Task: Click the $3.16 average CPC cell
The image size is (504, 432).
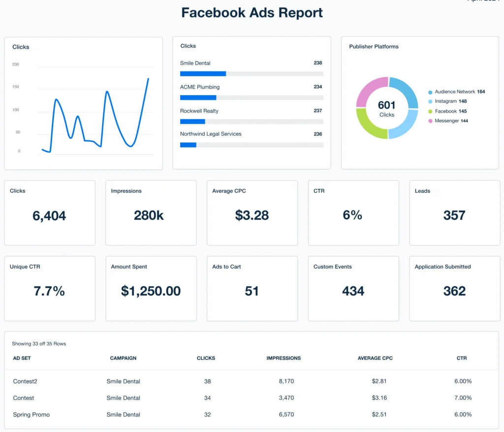Action: [379, 398]
